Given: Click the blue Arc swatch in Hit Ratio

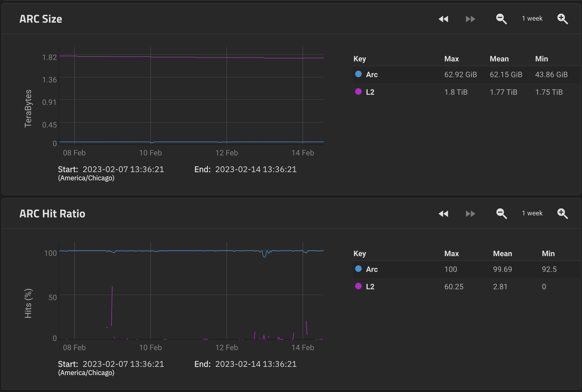Looking at the screenshot, I should tap(358, 269).
